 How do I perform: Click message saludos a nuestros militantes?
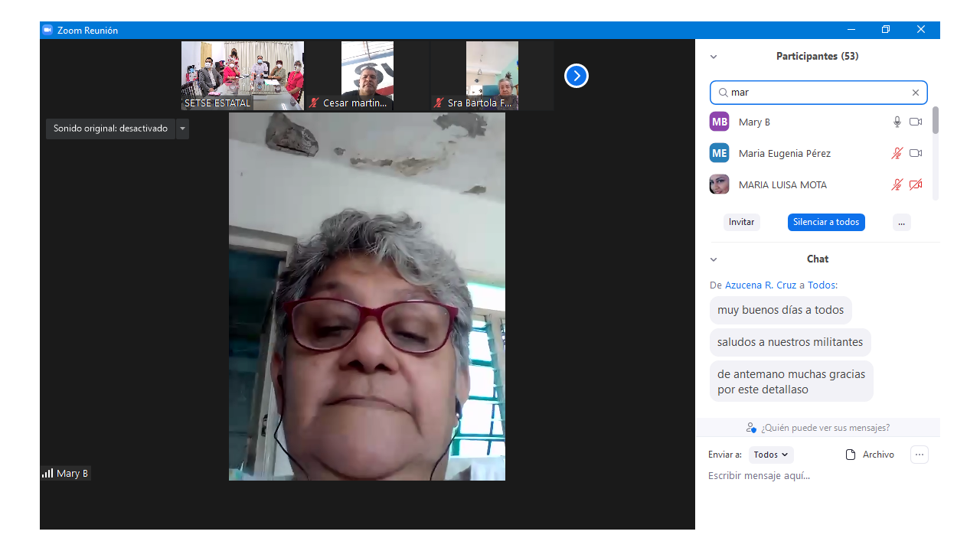coord(790,342)
